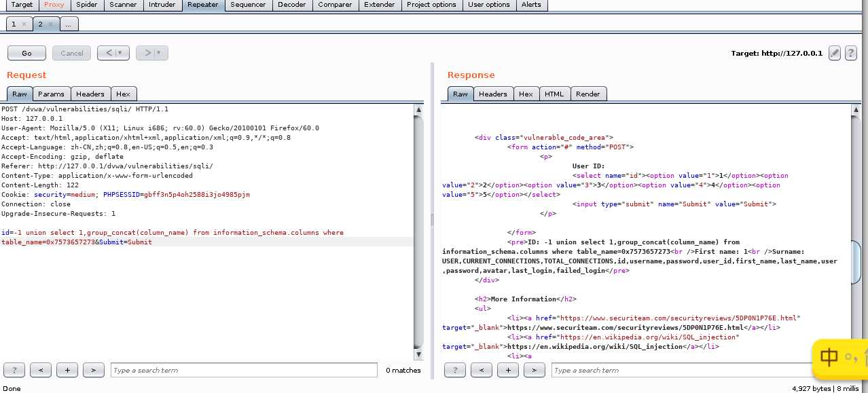Switch to the Response HTML tab
The image size is (868, 393).
554,94
